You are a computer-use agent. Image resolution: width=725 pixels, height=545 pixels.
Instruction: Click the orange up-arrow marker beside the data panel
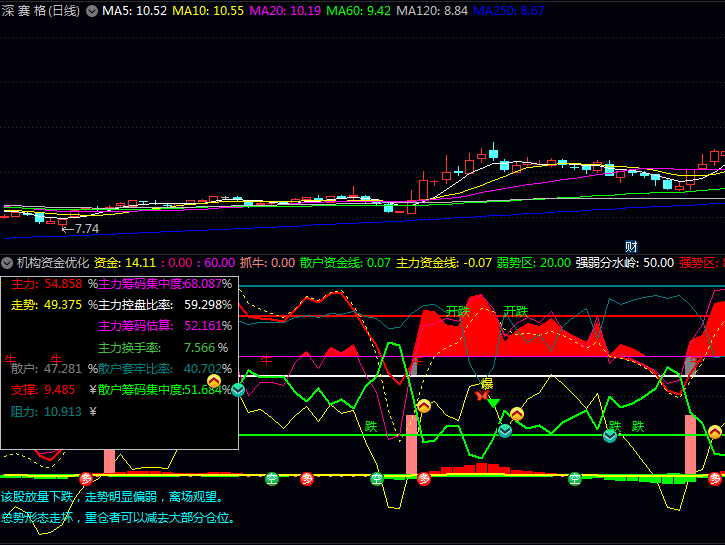coord(214,381)
